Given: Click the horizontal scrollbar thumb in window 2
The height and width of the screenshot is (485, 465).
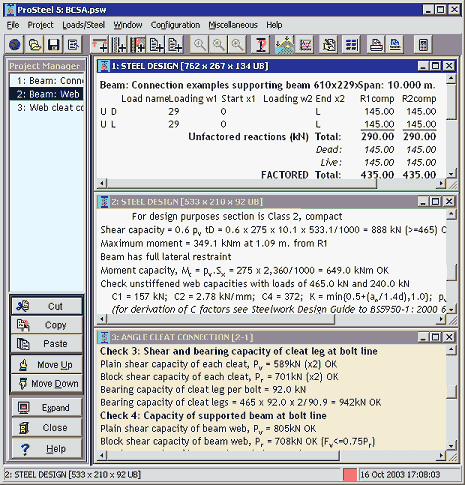Looking at the screenshot, I should coord(221,319).
